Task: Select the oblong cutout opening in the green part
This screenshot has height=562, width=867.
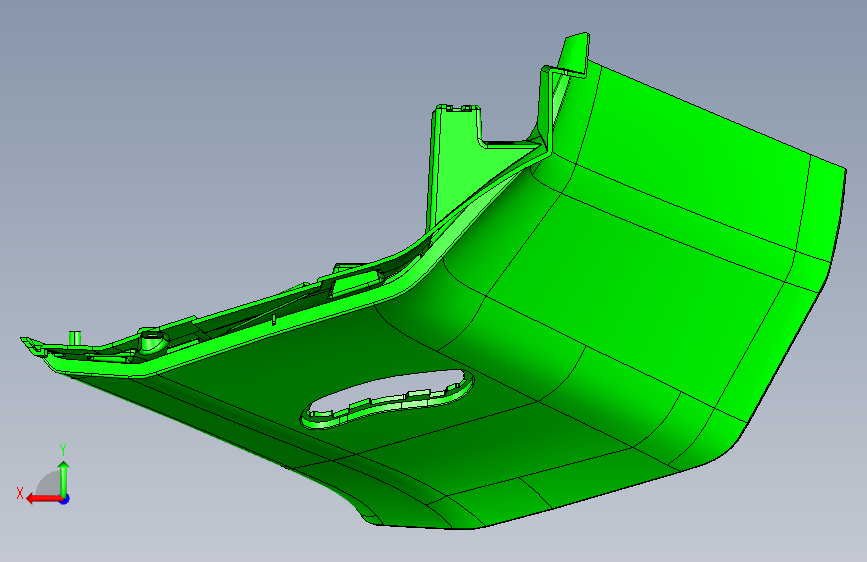Action: (x=388, y=399)
